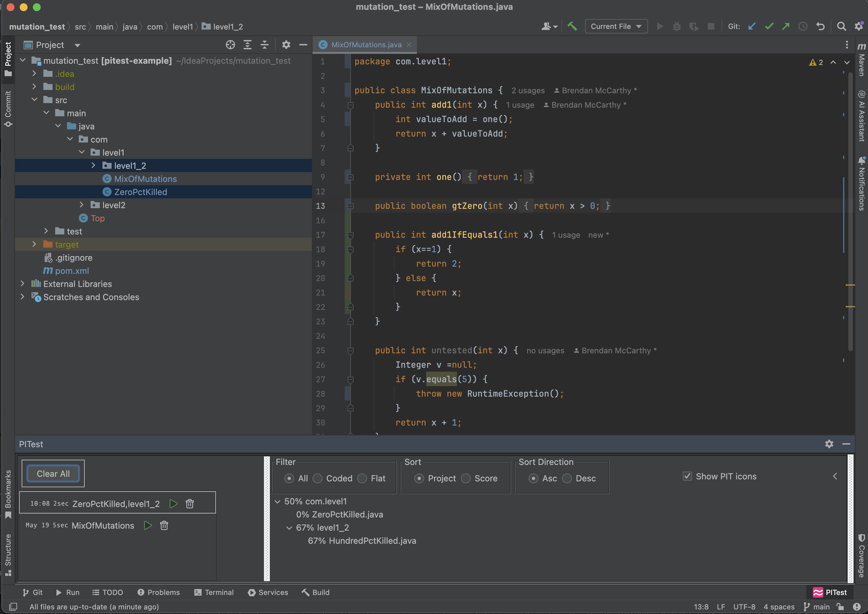The width and height of the screenshot is (868, 614).
Task: Open IDE settings gear in toolbar
Action: (x=859, y=27)
